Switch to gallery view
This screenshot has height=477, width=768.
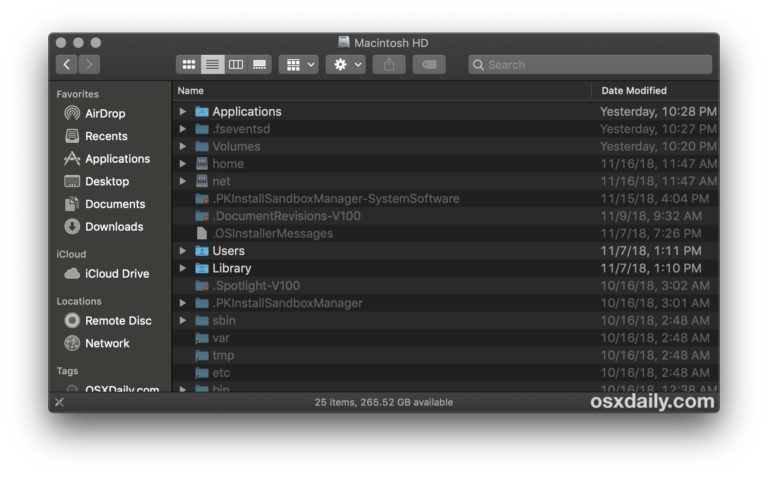click(x=259, y=65)
